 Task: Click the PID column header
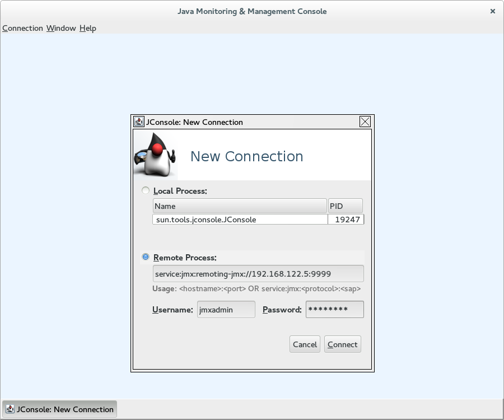click(345, 206)
